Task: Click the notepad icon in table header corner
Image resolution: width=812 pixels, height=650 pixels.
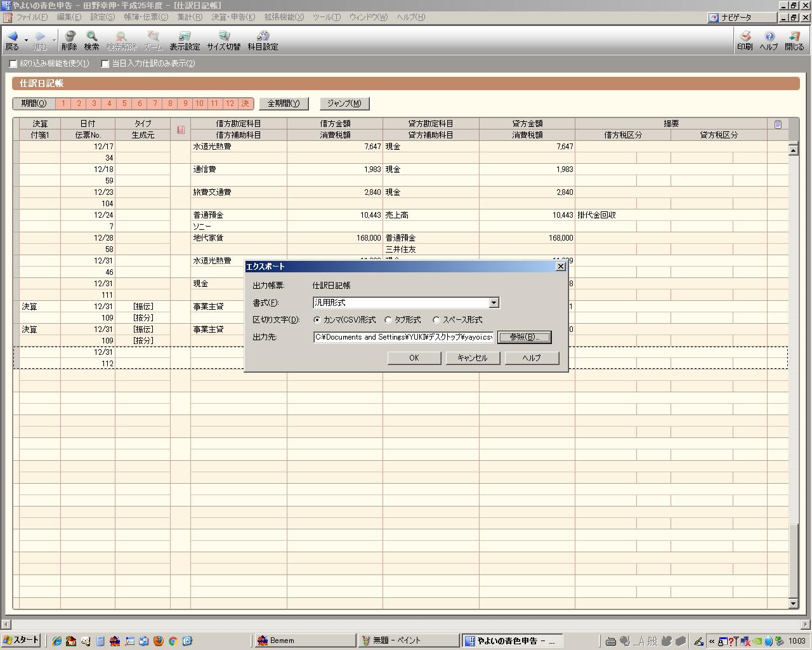Action: [x=778, y=124]
